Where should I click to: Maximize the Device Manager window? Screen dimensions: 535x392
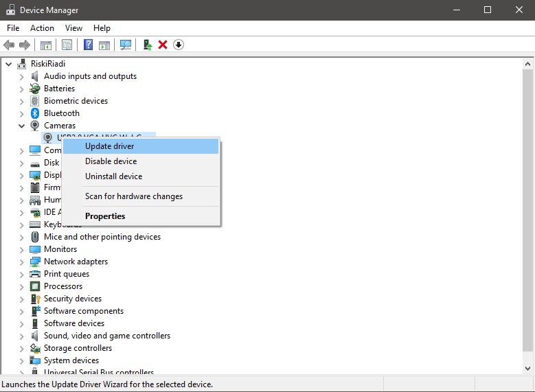pos(488,10)
